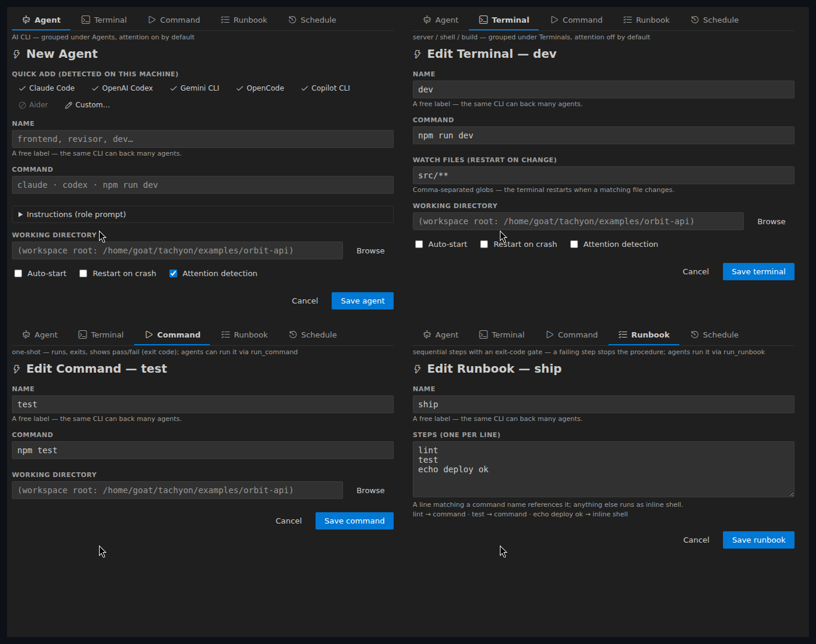Screen dimensions: 816x644
Task: Click Save runbook button
Action: click(759, 540)
